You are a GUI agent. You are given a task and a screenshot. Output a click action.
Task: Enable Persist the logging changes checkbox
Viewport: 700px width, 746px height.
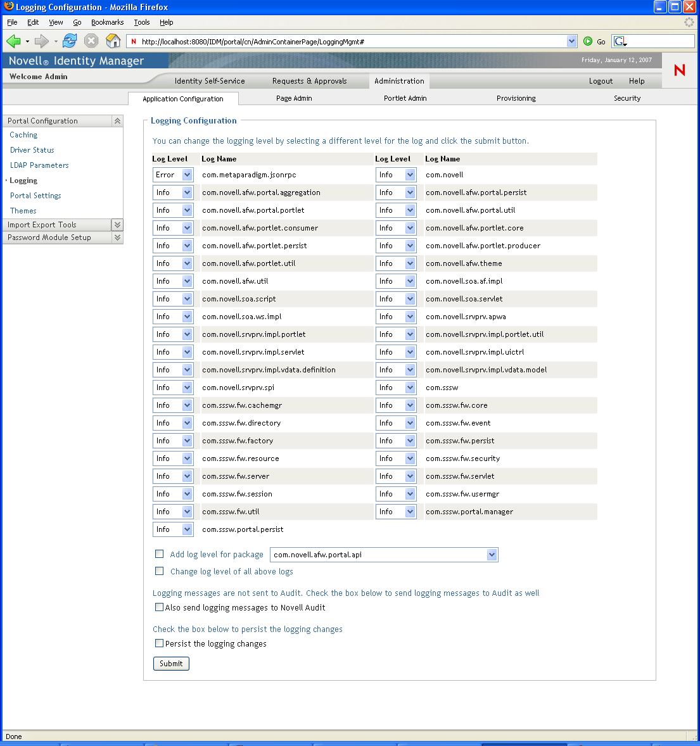(x=160, y=643)
